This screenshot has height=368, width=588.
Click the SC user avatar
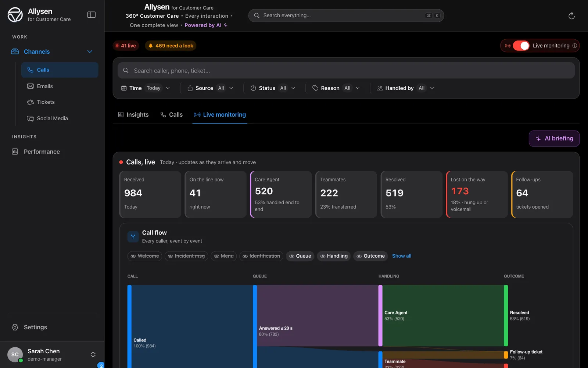[15, 354]
